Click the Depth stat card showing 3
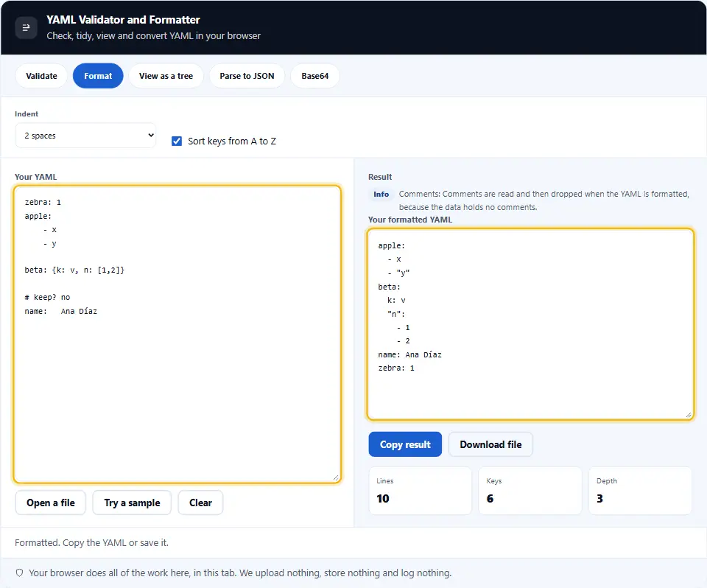The image size is (707, 588). (x=640, y=491)
